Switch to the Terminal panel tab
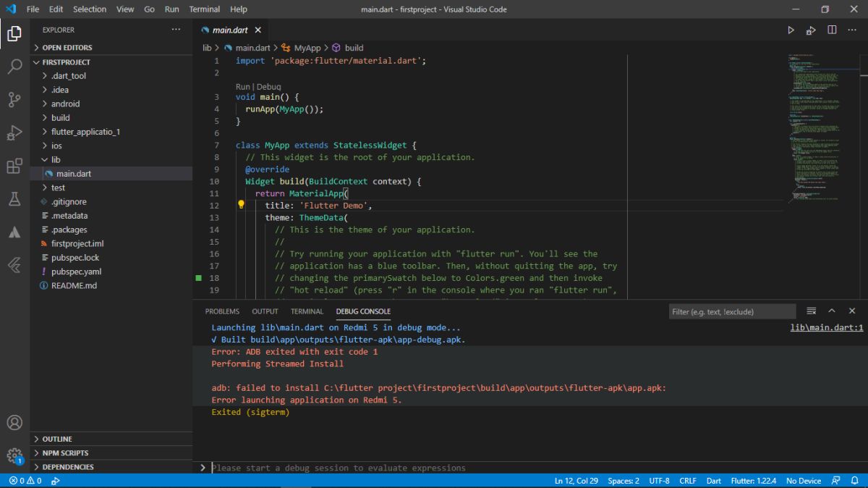Image resolution: width=868 pixels, height=488 pixels. click(x=307, y=311)
